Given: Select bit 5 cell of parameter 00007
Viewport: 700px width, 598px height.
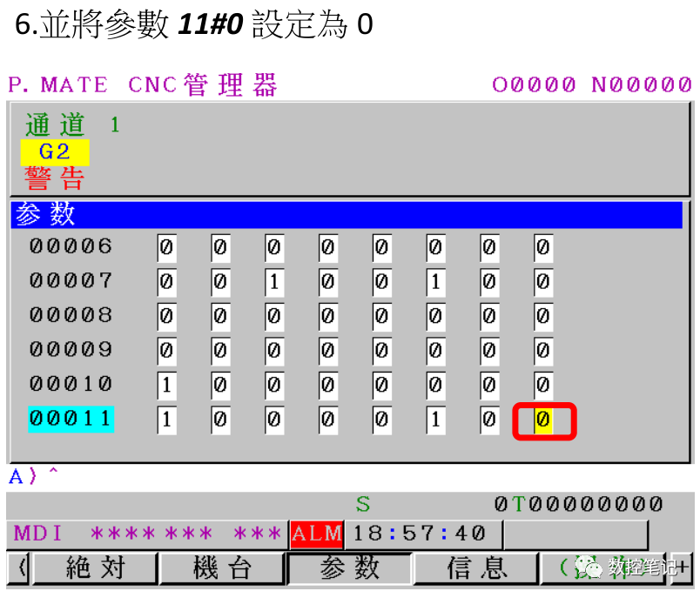Looking at the screenshot, I should coord(274,283).
